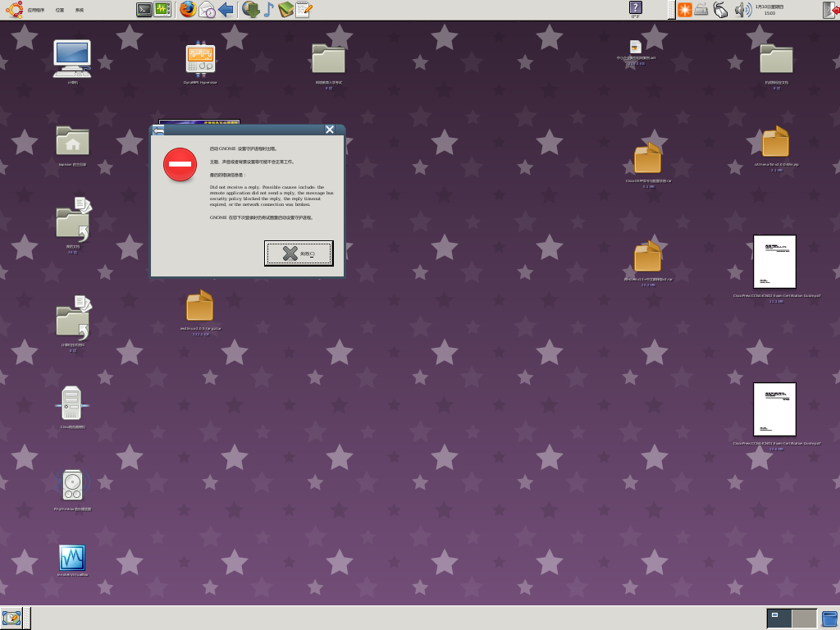840x630 pixels.
Task: Open the weather applet showing a question mark
Action: (x=636, y=10)
